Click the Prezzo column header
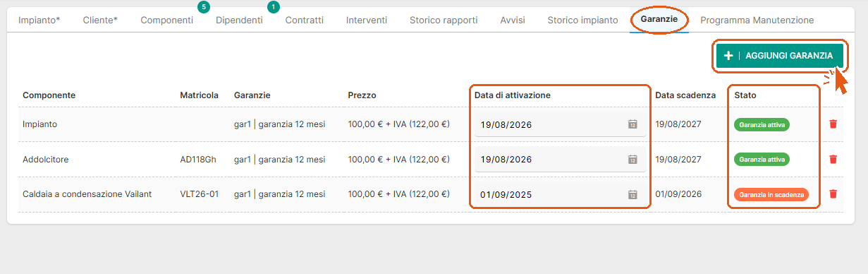Image resolution: width=868 pixels, height=274 pixels. (x=362, y=95)
